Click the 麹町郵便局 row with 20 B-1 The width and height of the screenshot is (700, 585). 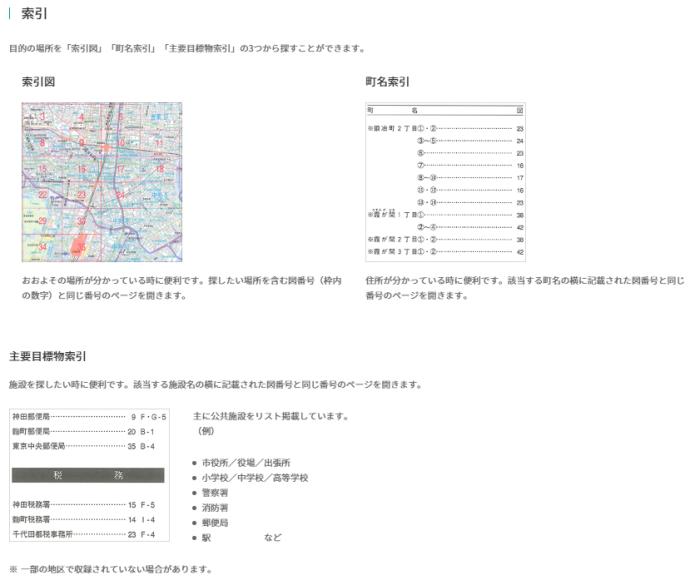pos(83,431)
